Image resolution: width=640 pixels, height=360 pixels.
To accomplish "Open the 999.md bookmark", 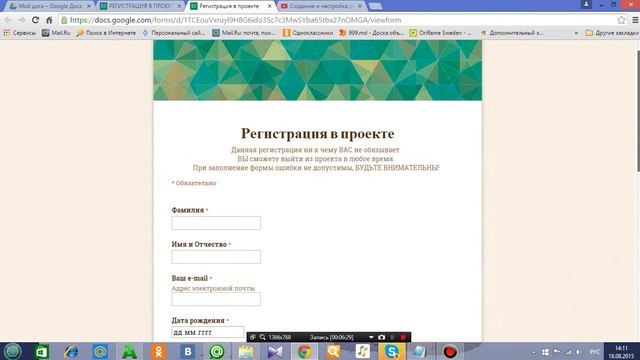I will point(371,33).
